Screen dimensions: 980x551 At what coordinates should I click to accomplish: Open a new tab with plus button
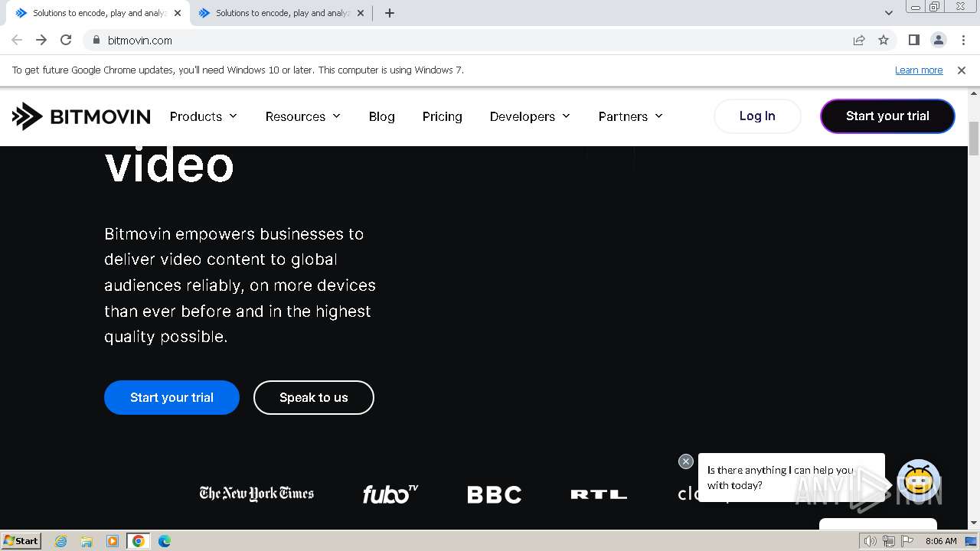click(389, 13)
